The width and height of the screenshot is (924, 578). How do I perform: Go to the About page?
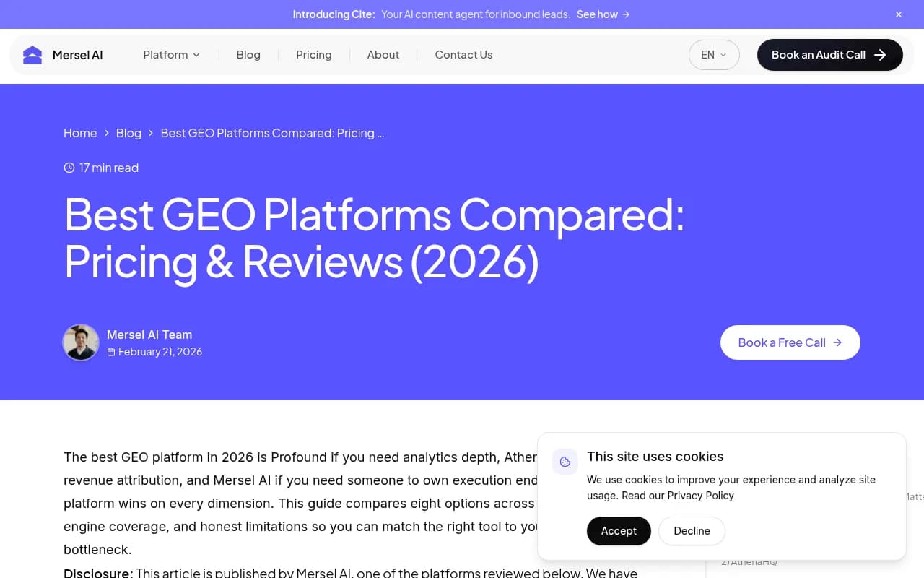[383, 54]
